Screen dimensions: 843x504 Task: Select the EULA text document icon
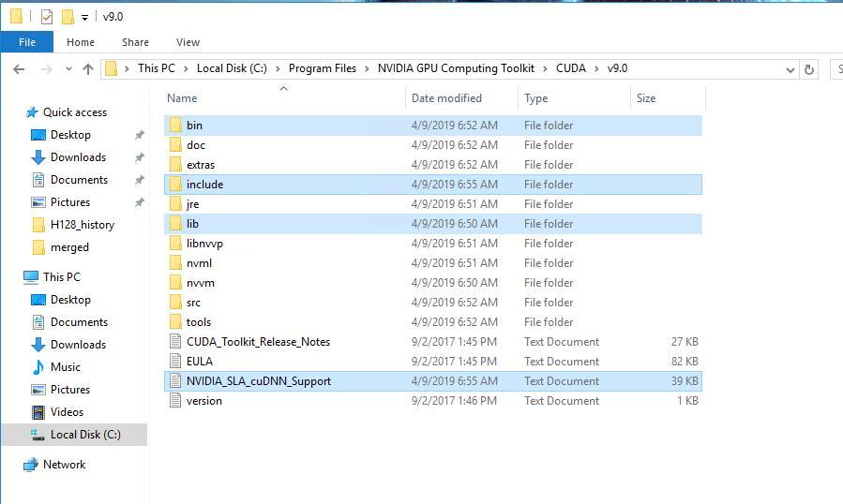tap(174, 362)
